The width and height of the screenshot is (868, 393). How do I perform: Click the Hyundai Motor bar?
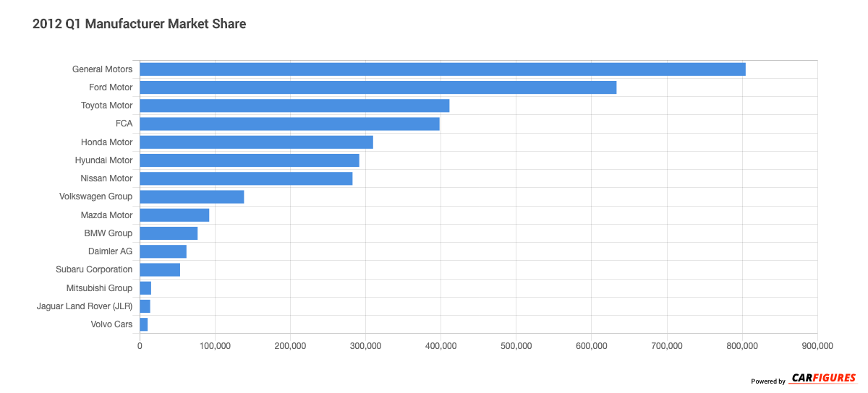pos(250,160)
